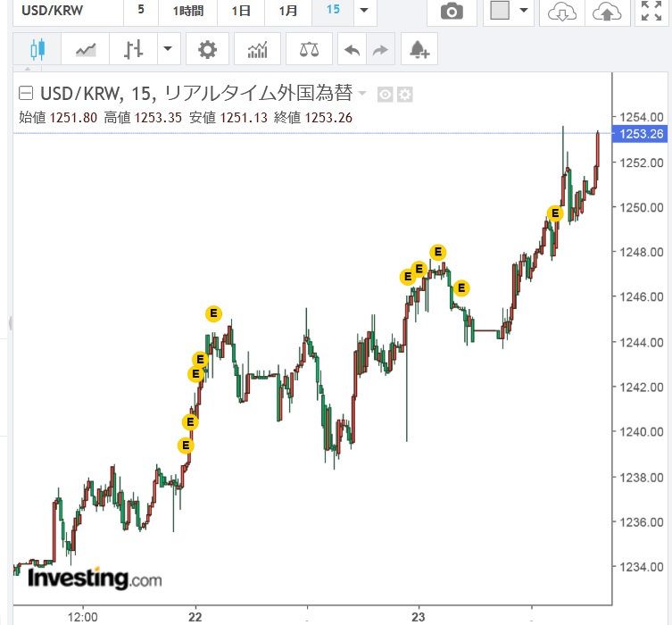Take a chart snapshot with camera

(452, 11)
